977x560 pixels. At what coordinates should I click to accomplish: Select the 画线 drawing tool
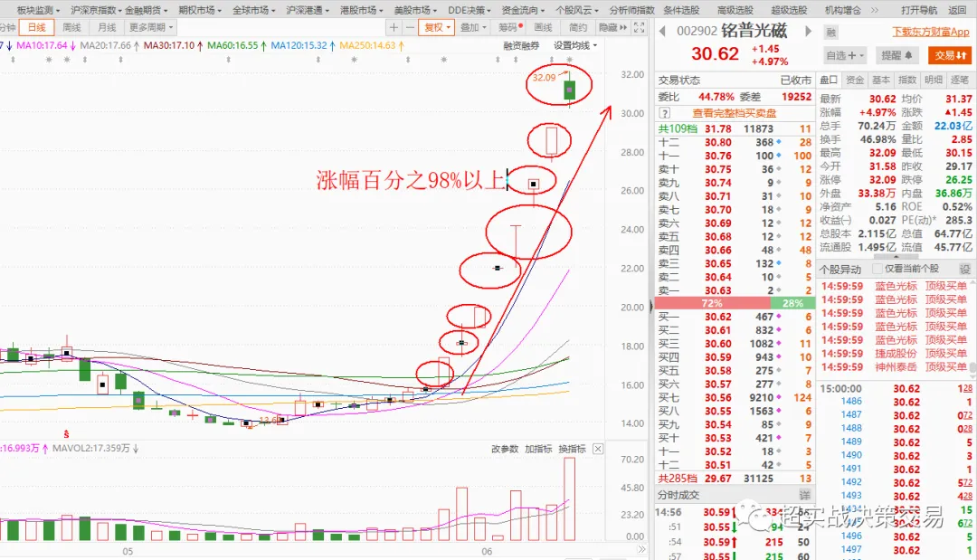545,28
